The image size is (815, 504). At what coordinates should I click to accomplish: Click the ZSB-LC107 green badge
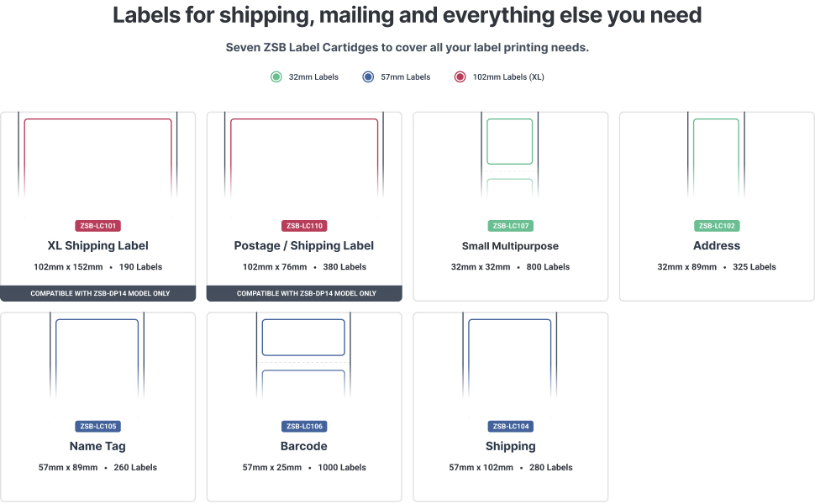point(510,226)
